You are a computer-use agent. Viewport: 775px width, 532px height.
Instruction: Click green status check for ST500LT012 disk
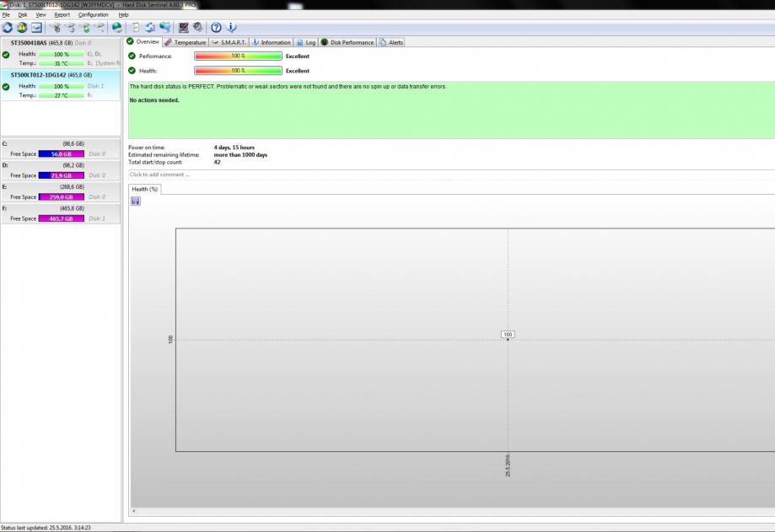[x=6, y=87]
